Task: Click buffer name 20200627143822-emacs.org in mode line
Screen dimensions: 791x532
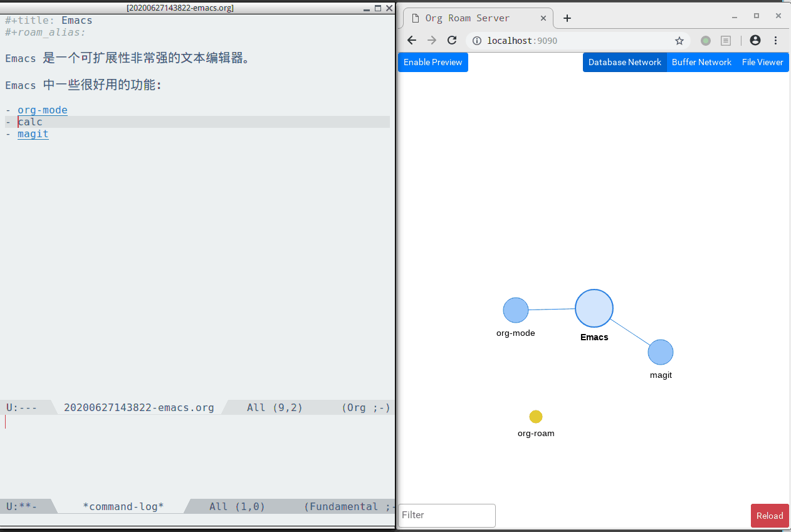Action: tap(139, 408)
